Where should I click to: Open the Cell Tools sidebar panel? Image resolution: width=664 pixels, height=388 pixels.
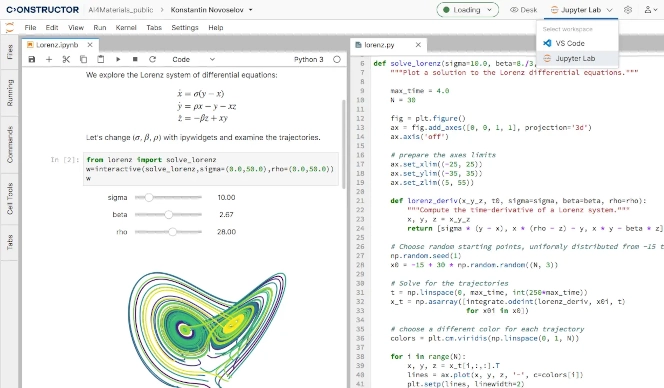(x=9, y=198)
